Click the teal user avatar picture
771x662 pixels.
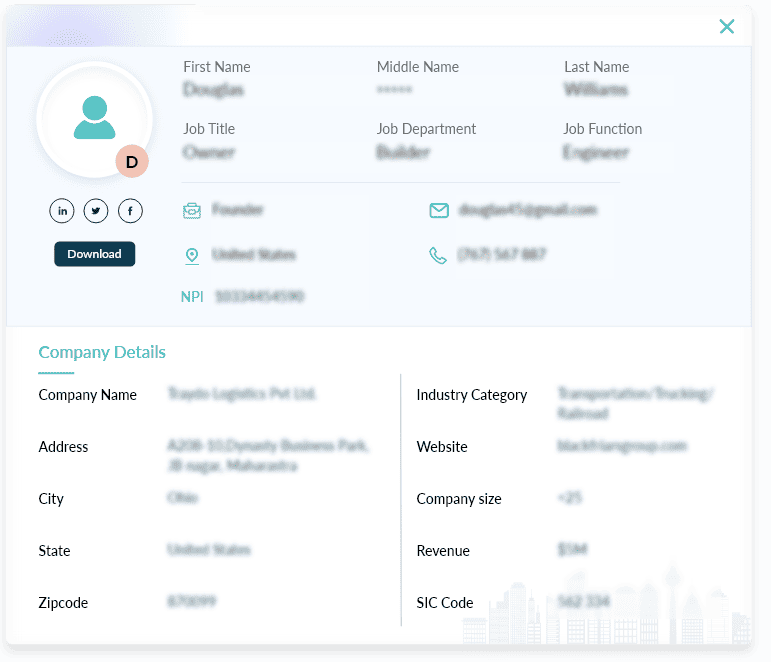pos(94,118)
